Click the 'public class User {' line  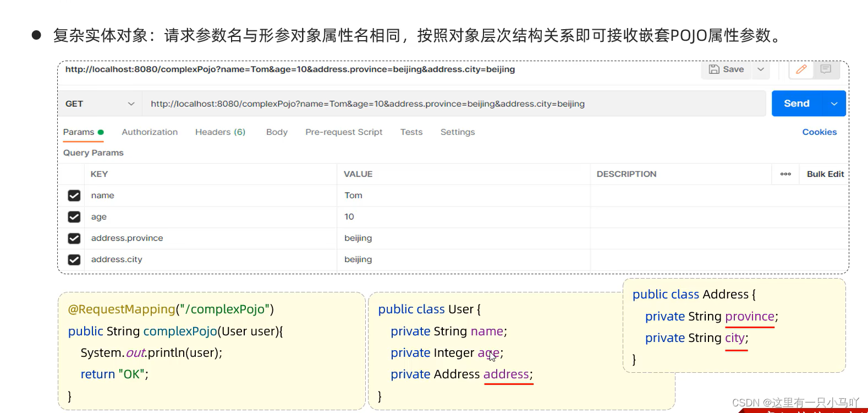pos(429,309)
